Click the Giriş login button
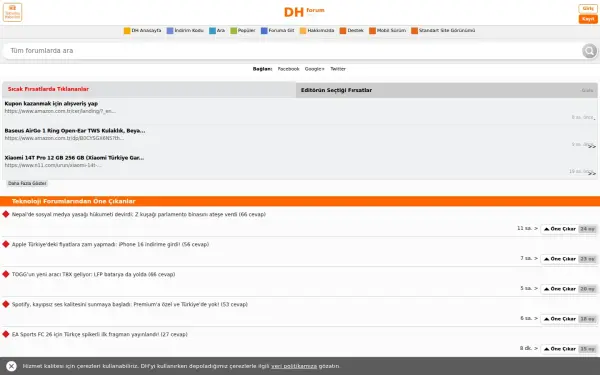The height and width of the screenshot is (375, 600). point(588,8)
